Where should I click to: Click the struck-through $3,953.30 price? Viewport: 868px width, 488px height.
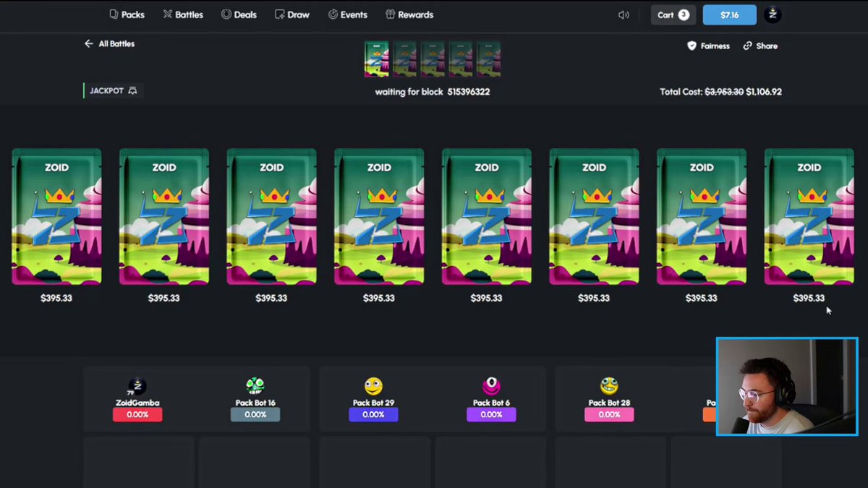click(x=724, y=92)
